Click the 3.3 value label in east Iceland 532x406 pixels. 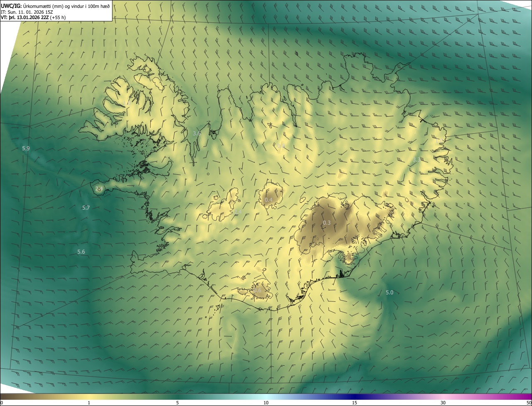[416, 159]
